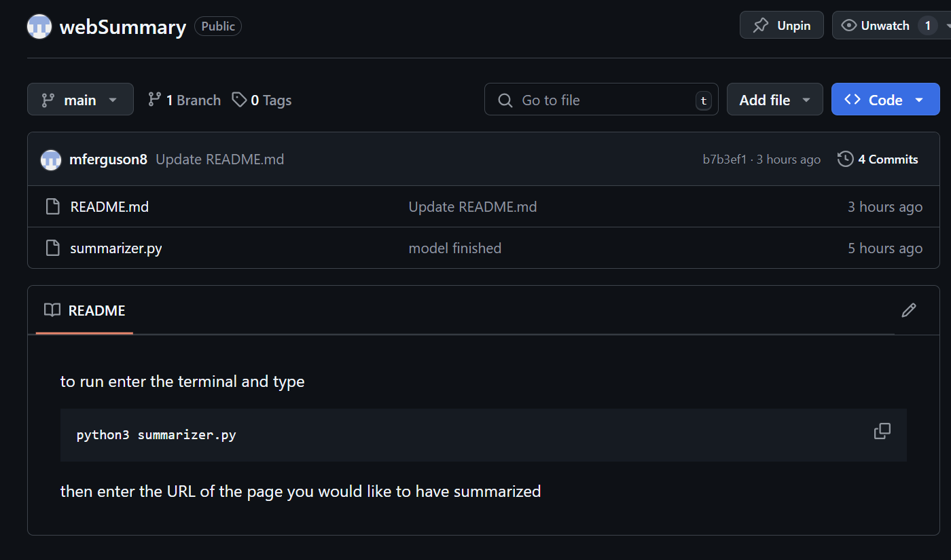Viewport: 951px width, 560px height.
Task: Visit the mferguson8 user profile link
Action: coord(108,160)
